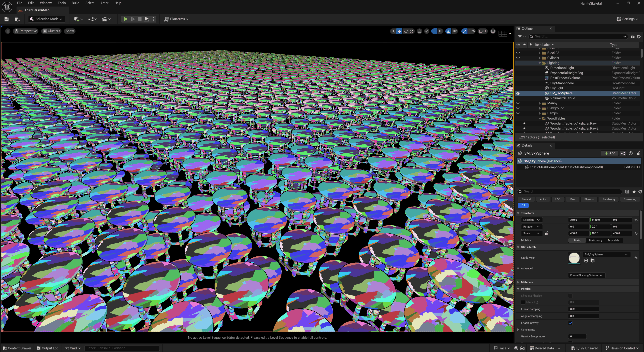Click static mesh sphere thumbnail
644x352 pixels.
574,258
